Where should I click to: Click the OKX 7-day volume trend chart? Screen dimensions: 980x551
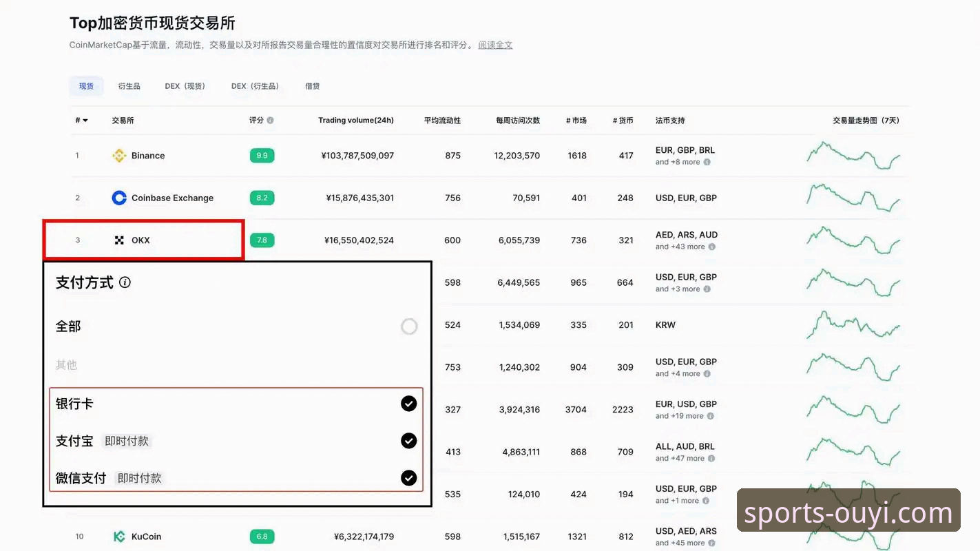[853, 240]
